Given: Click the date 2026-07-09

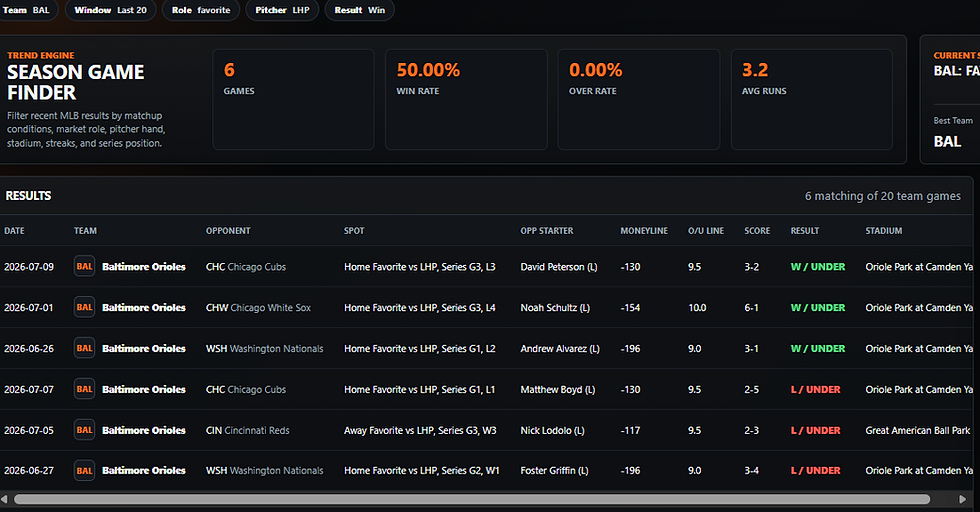Looking at the screenshot, I should [x=29, y=267].
